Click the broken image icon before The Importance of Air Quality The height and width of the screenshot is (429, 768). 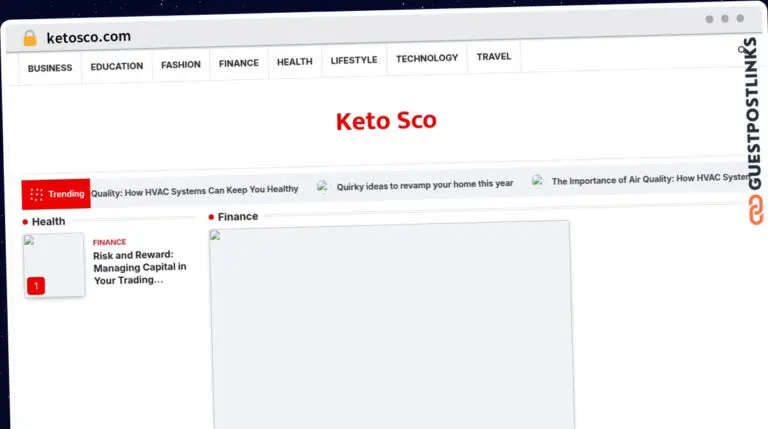click(537, 180)
